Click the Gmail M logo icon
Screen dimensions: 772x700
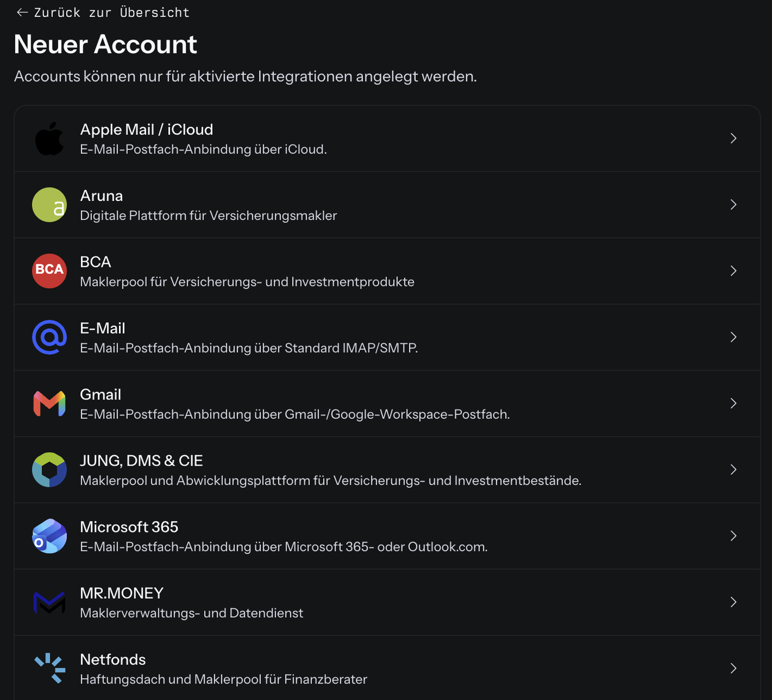[x=49, y=404]
